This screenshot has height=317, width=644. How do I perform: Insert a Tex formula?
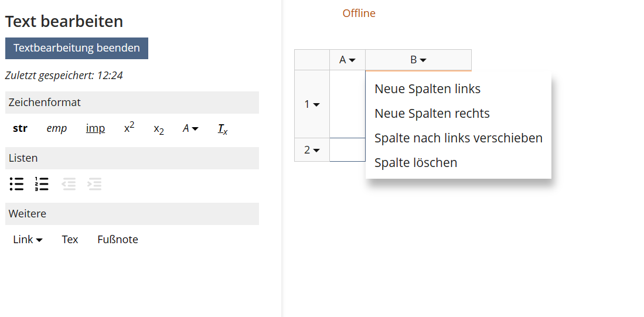70,240
